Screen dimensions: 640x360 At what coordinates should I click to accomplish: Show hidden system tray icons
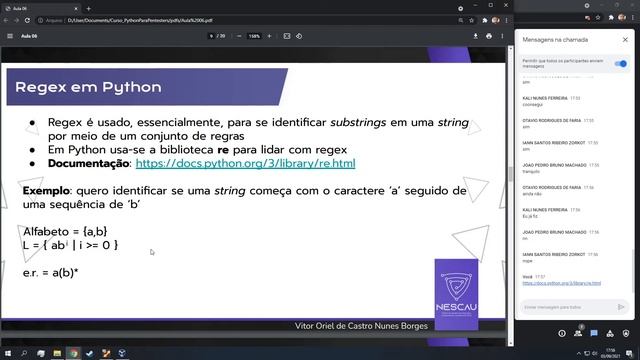point(578,353)
